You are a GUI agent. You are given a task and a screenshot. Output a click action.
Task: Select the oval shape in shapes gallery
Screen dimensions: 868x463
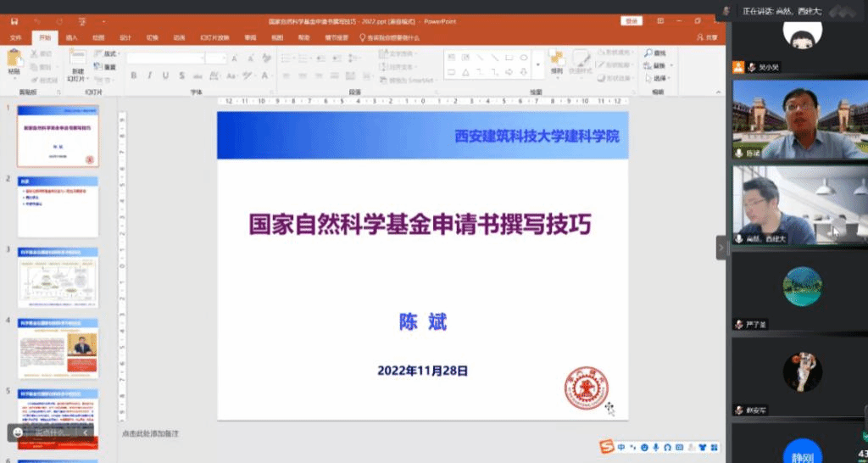click(524, 58)
